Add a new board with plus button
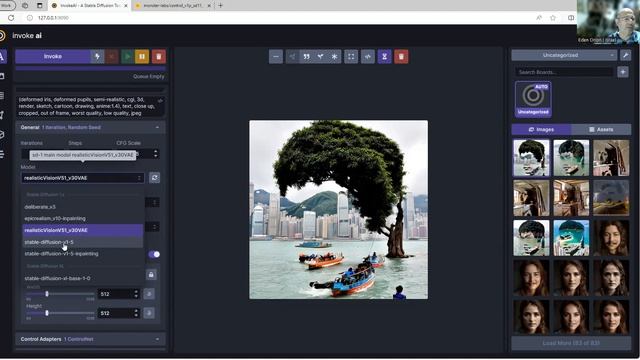 [623, 72]
